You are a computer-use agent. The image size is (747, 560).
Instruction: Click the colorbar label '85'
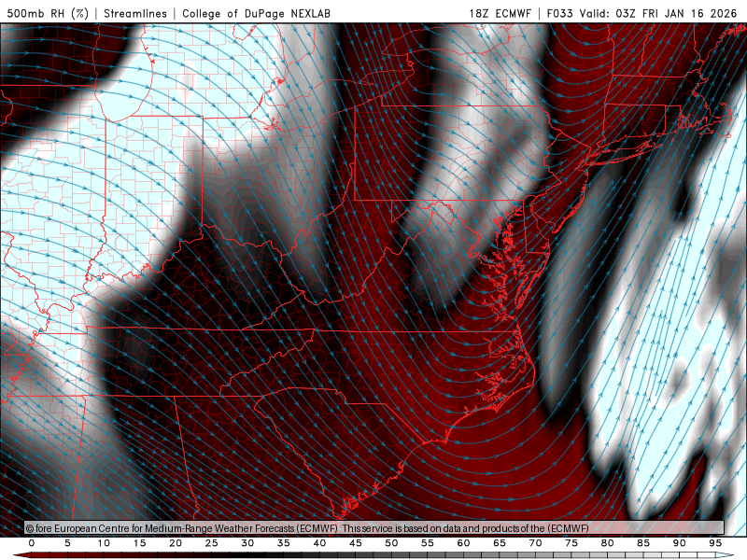coord(643,543)
